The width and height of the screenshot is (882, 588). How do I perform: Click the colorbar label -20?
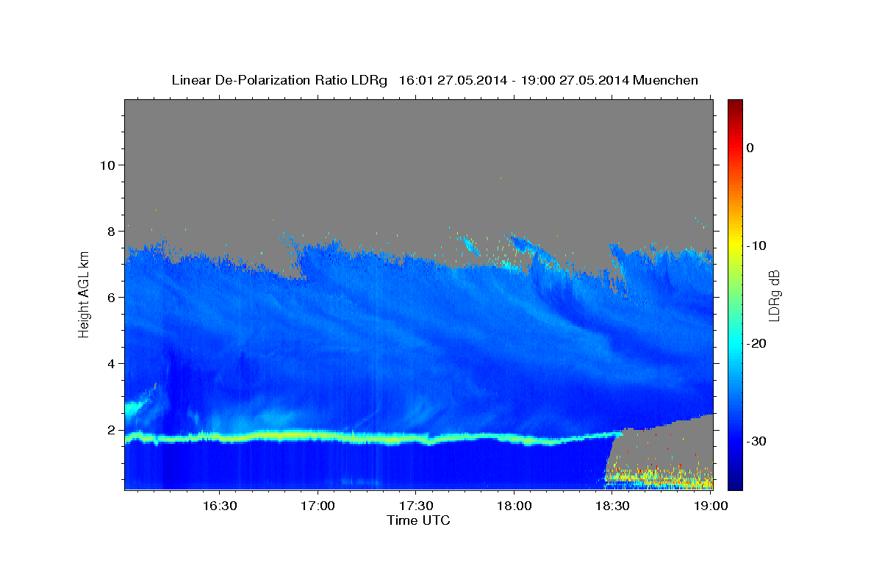pos(756,343)
